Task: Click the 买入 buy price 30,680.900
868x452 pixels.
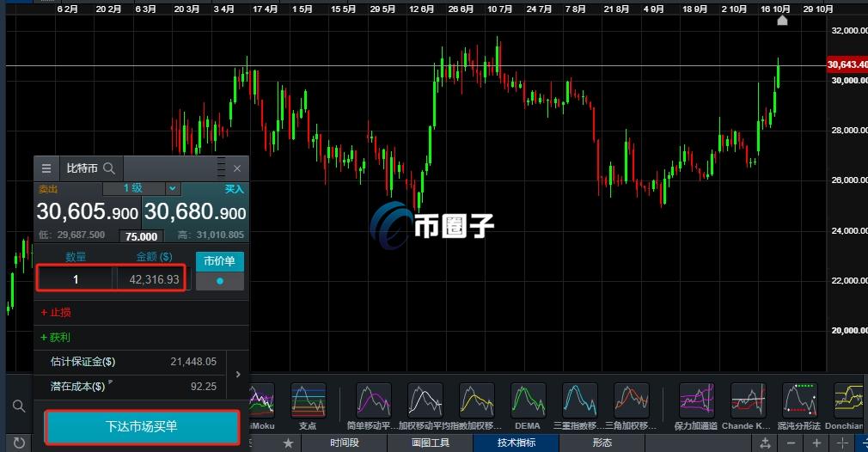Action: (195, 211)
